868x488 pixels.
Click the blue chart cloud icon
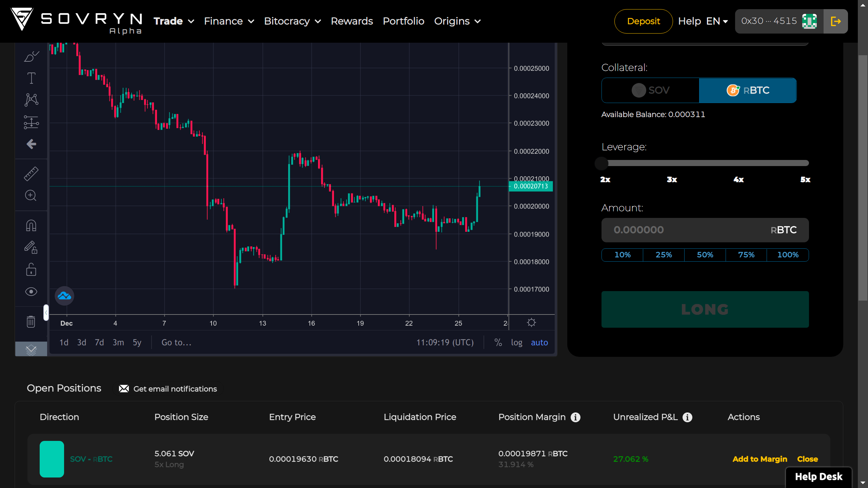tap(64, 296)
